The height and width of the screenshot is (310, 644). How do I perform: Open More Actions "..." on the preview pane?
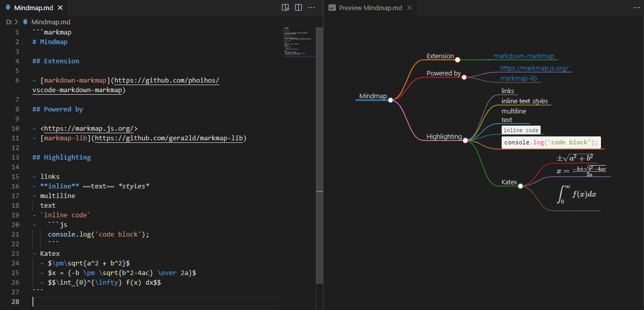coord(636,8)
